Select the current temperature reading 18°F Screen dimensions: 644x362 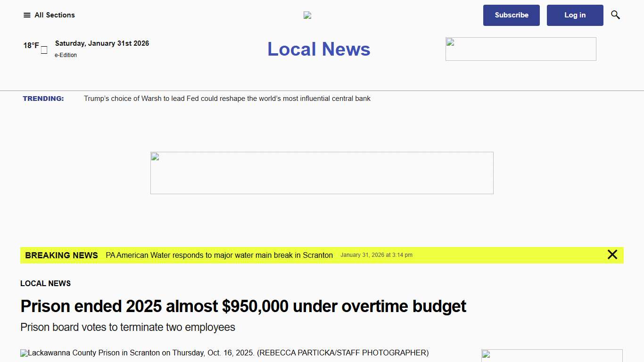tap(31, 45)
